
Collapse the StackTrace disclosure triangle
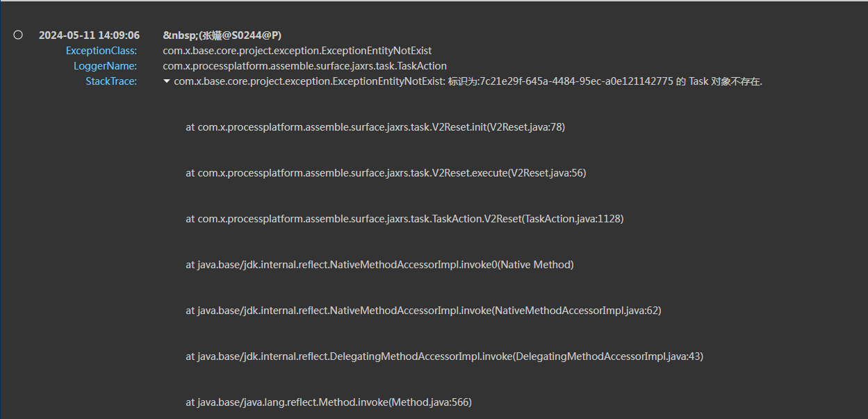[x=167, y=81]
